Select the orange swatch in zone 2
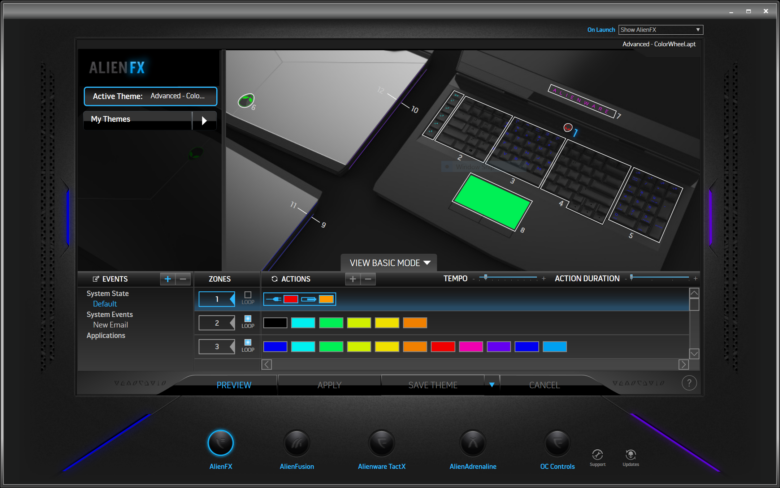780x488 pixels. point(415,323)
